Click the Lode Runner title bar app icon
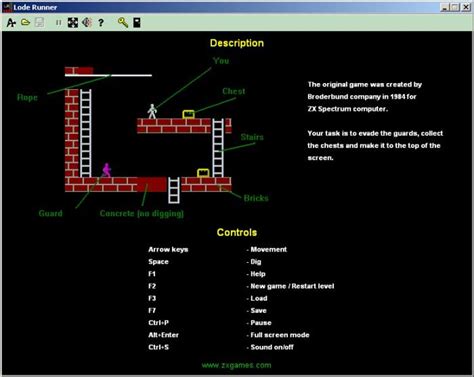Viewport: 474px width, 377px height. (x=7, y=7)
